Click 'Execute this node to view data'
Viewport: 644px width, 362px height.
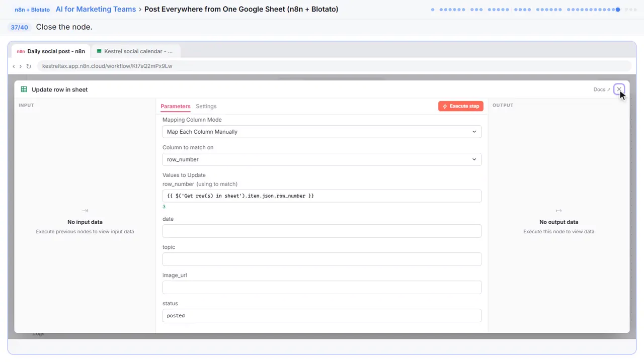point(558,232)
